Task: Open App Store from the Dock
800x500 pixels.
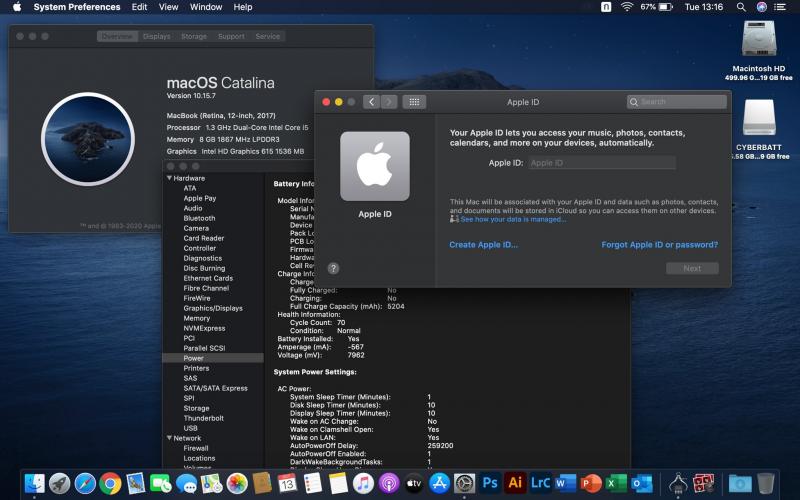Action: (x=439, y=483)
